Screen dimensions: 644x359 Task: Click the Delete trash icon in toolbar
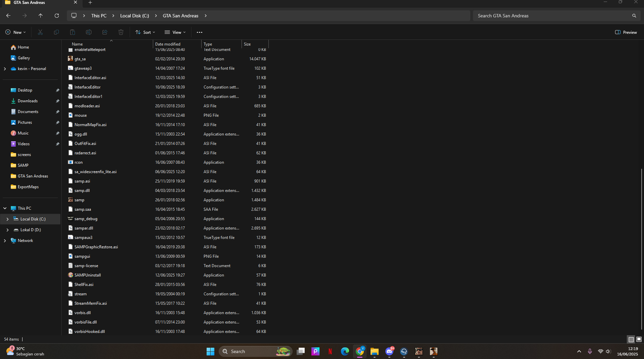[121, 32]
